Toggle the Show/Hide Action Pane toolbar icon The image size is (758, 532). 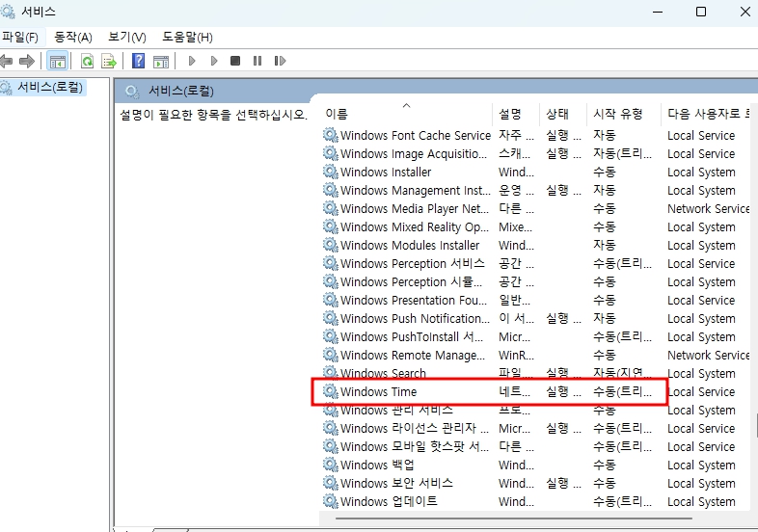[161, 62]
